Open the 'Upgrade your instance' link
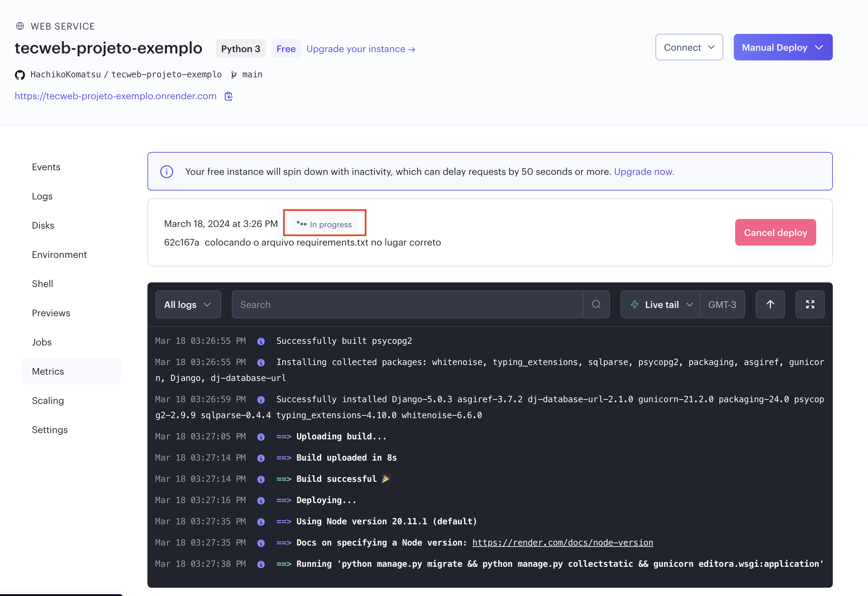This screenshot has height=596, width=868. click(x=361, y=49)
